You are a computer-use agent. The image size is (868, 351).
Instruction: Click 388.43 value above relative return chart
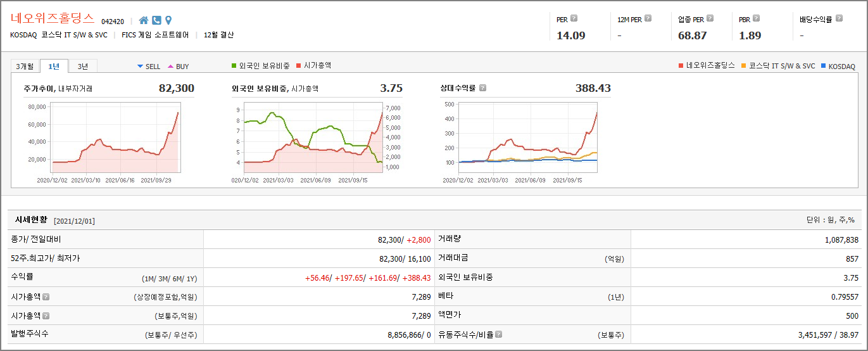tap(593, 88)
